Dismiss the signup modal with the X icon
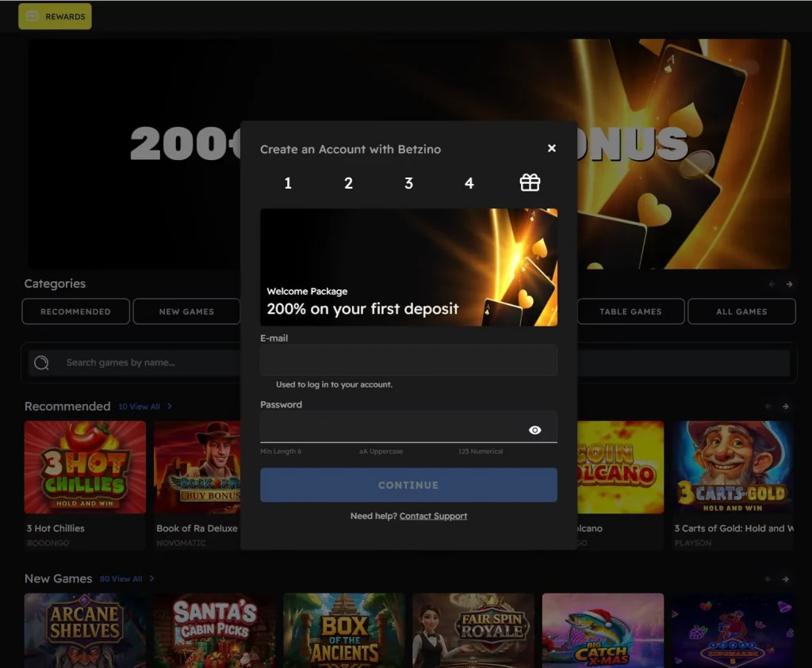812x668 pixels. coord(551,148)
